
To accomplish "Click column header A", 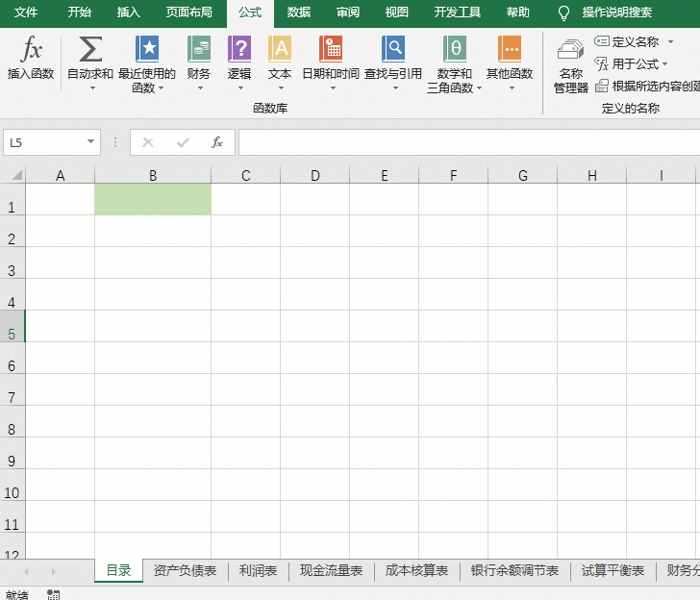I will pos(61,175).
